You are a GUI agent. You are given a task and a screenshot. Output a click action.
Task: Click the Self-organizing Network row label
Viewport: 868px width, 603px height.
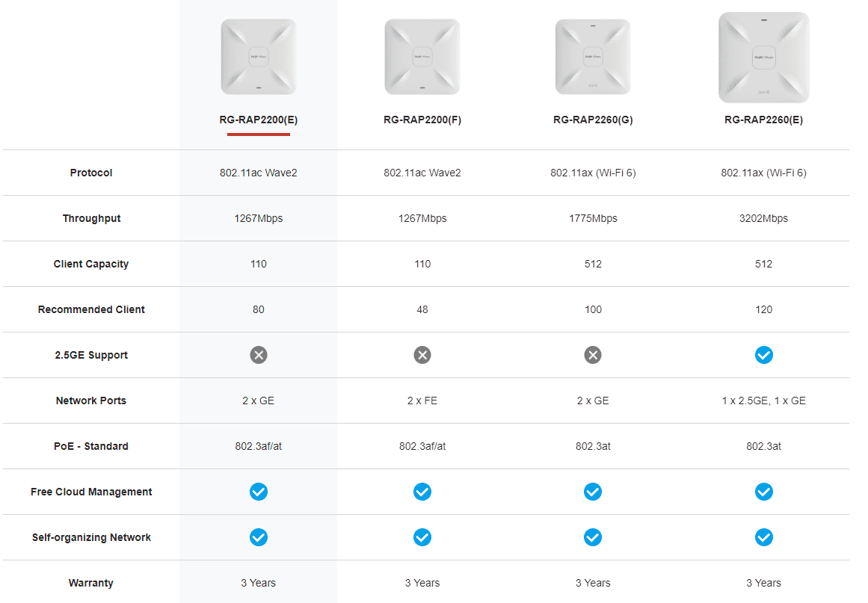coord(90,537)
